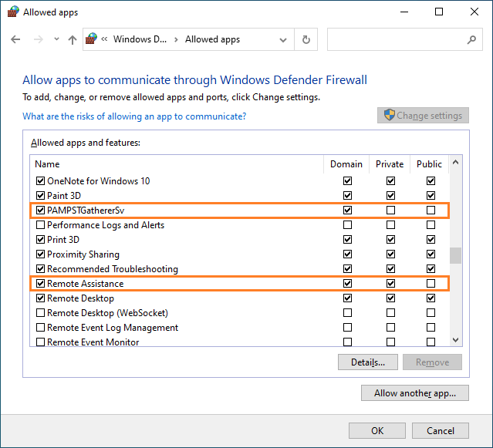Click the Allow another app button
This screenshot has height=448, width=493.
point(414,393)
